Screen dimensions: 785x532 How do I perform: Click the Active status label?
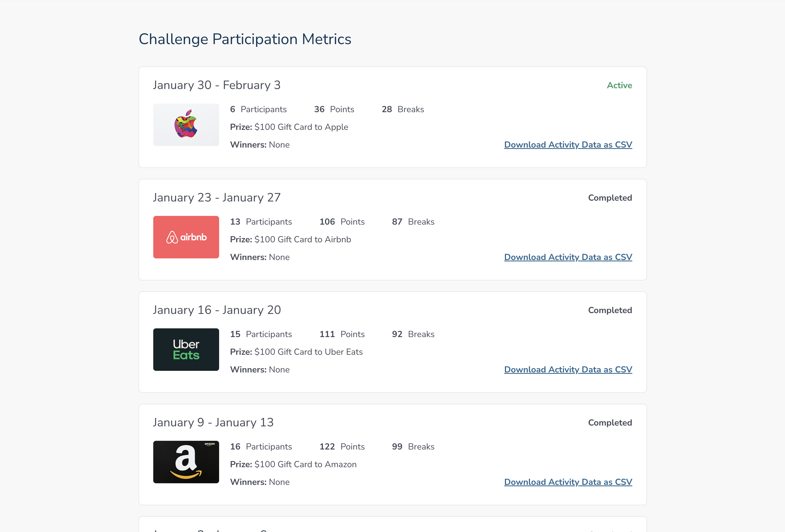(619, 85)
